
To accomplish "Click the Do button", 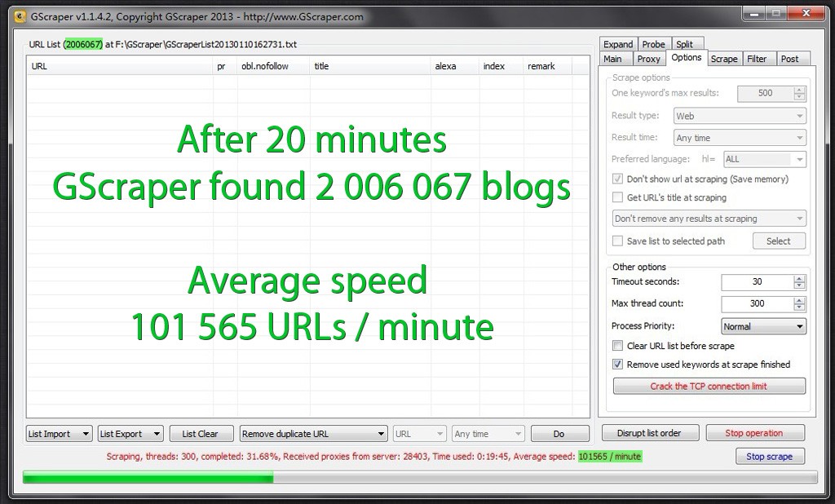I will coord(559,434).
